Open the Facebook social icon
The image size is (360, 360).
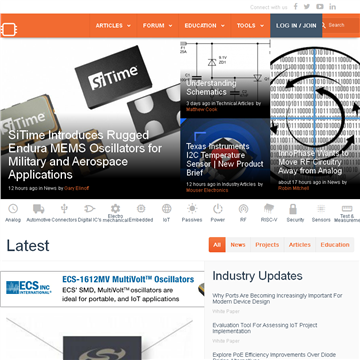click(295, 6)
